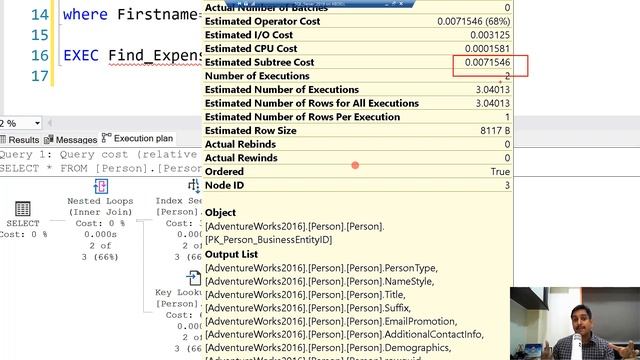Image resolution: width=640 pixels, height=360 pixels.
Task: Click the Object heading in tooltip
Action: pyautogui.click(x=220, y=213)
